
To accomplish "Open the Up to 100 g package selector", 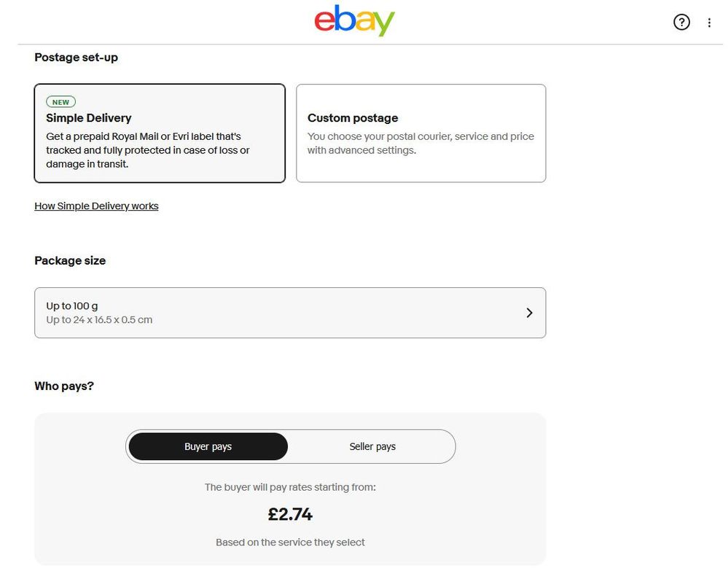I will point(289,313).
